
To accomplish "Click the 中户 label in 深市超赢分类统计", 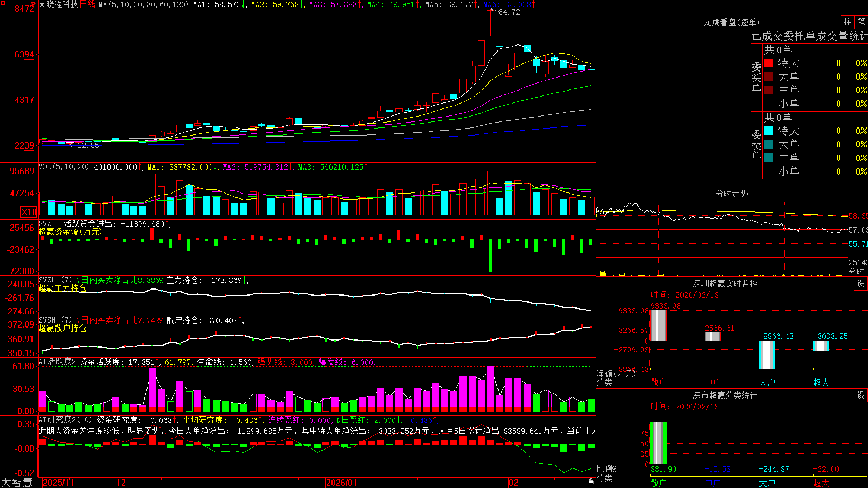I will pyautogui.click(x=713, y=483).
